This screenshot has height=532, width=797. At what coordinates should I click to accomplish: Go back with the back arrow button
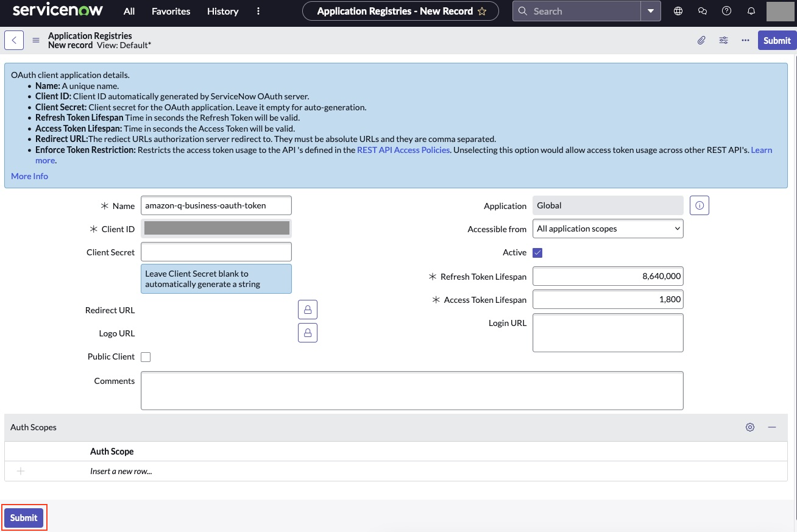pyautogui.click(x=14, y=40)
